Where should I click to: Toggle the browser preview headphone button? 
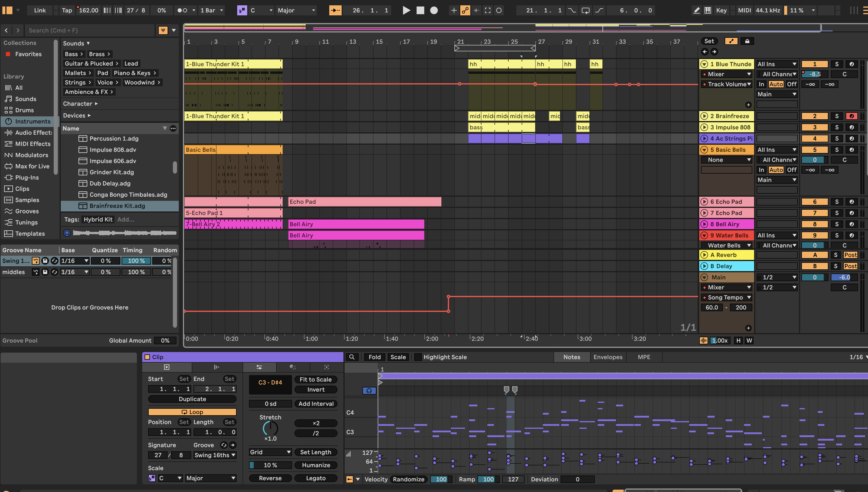point(67,233)
